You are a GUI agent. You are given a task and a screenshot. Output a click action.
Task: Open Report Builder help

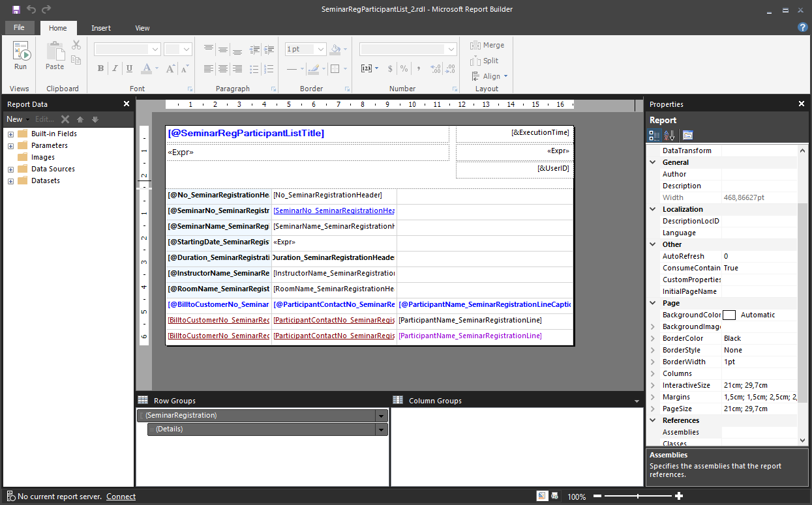point(803,27)
